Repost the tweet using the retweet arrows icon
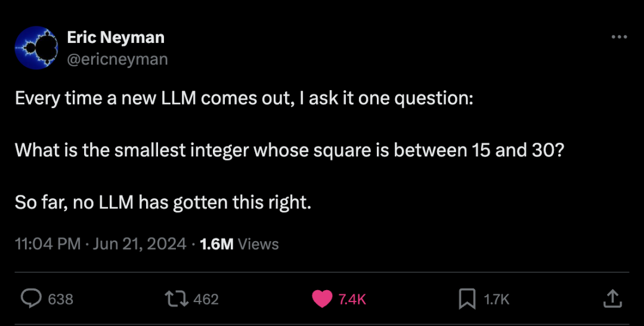 tap(176, 299)
